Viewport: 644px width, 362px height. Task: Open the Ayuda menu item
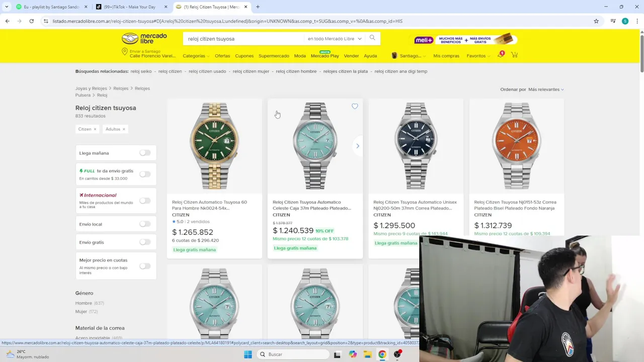pyautogui.click(x=370, y=56)
